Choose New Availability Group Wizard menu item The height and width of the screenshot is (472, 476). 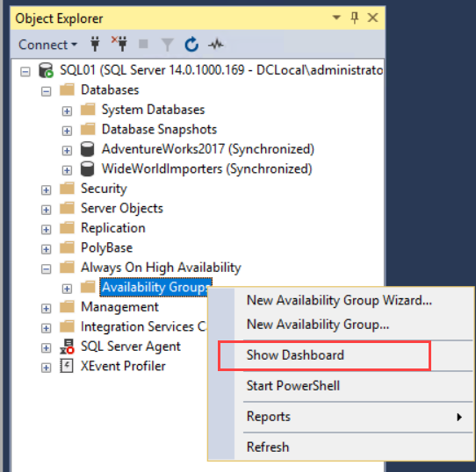(339, 300)
